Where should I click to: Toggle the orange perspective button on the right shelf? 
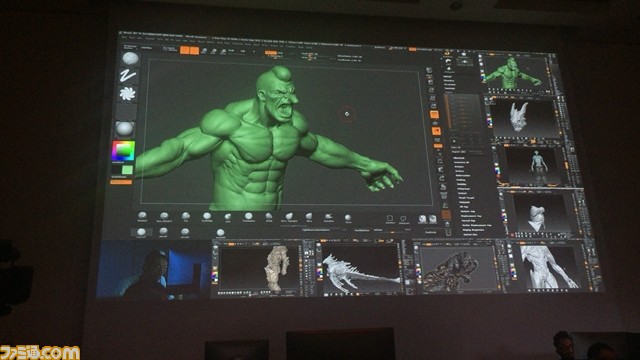click(434, 115)
